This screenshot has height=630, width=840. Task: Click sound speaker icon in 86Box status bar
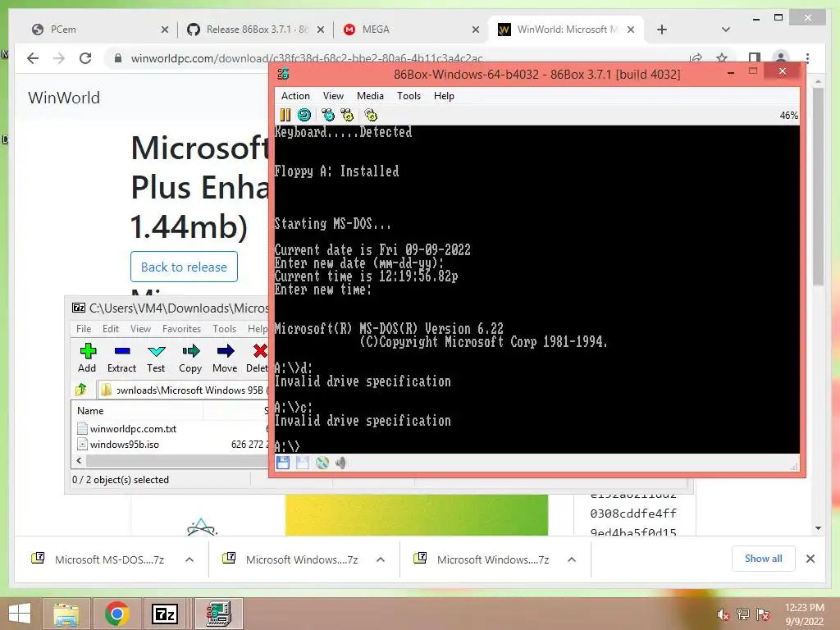click(341, 463)
